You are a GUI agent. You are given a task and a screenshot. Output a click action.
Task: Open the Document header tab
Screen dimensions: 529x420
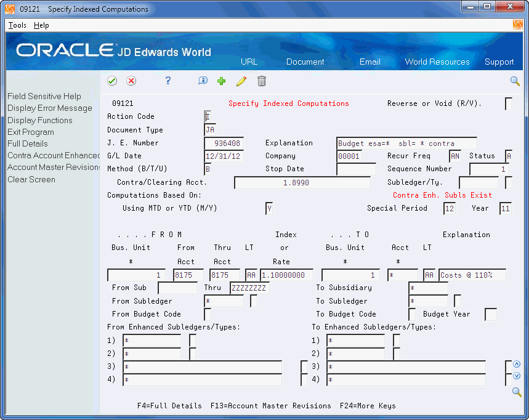pos(305,62)
